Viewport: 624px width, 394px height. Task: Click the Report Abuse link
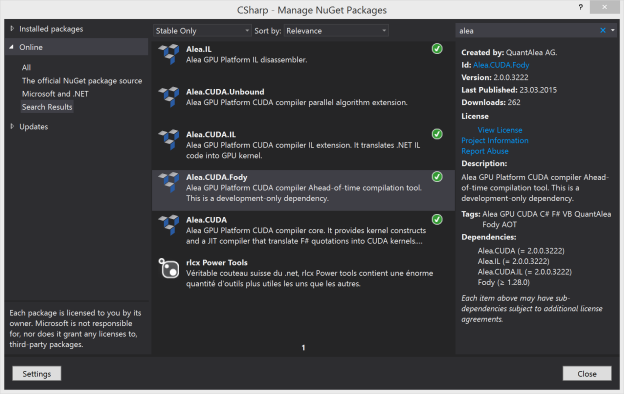click(x=485, y=151)
